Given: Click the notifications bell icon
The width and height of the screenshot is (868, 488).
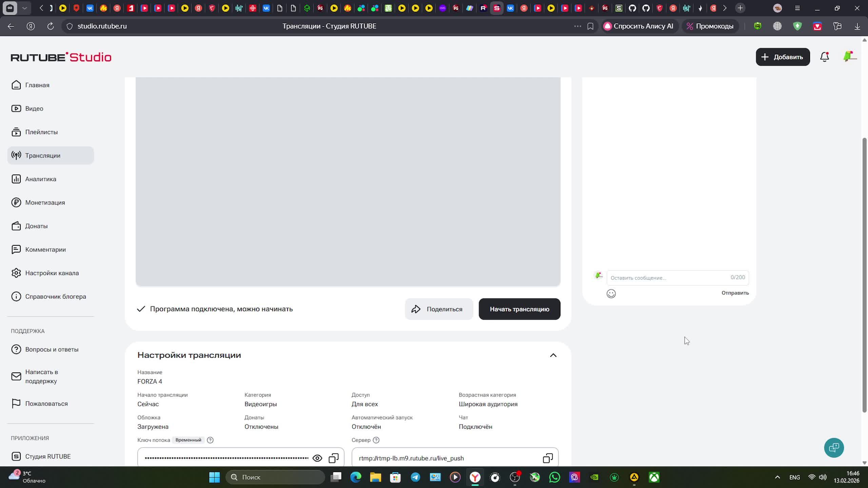Looking at the screenshot, I should (824, 57).
